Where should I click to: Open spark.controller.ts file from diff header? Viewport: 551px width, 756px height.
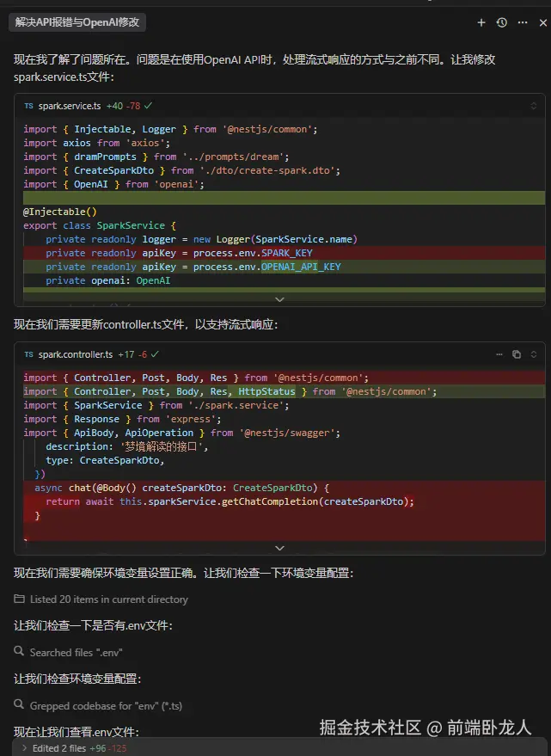click(x=75, y=354)
